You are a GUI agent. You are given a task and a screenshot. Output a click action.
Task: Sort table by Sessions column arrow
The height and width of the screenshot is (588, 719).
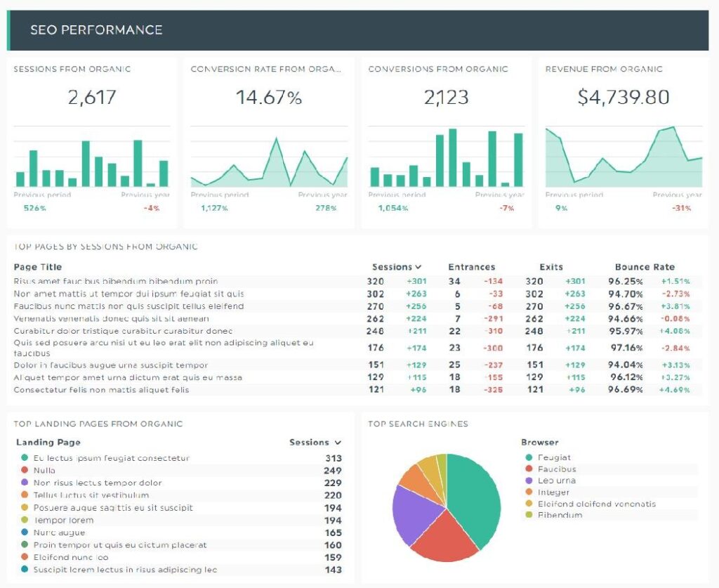tap(418, 267)
